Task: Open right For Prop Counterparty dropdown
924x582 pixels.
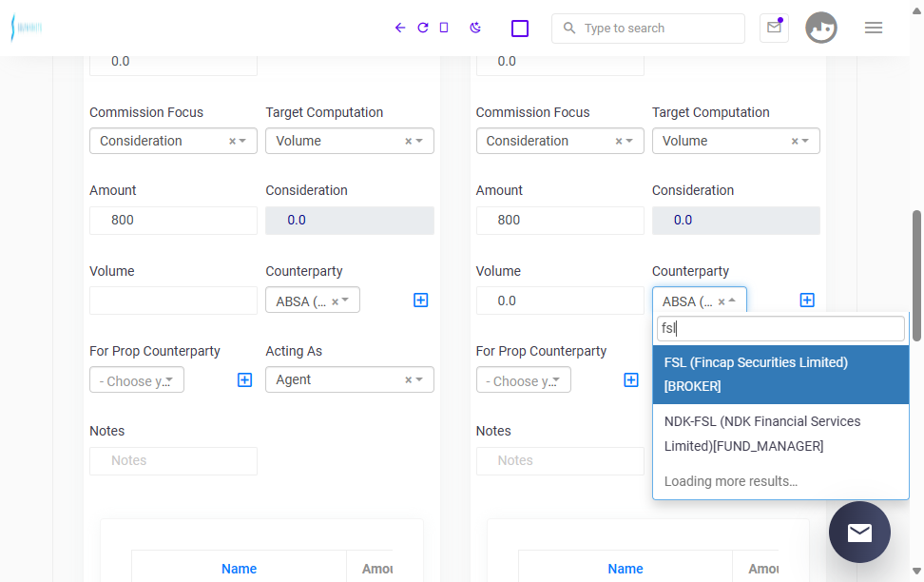Action: tap(523, 379)
